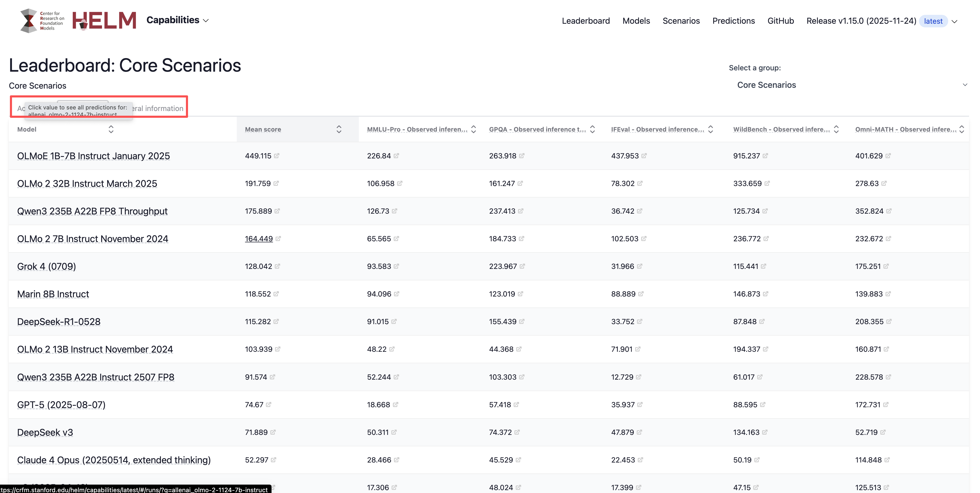The image size is (980, 493).
Task: Open external link icon next to 223.967
Action: [x=522, y=266]
